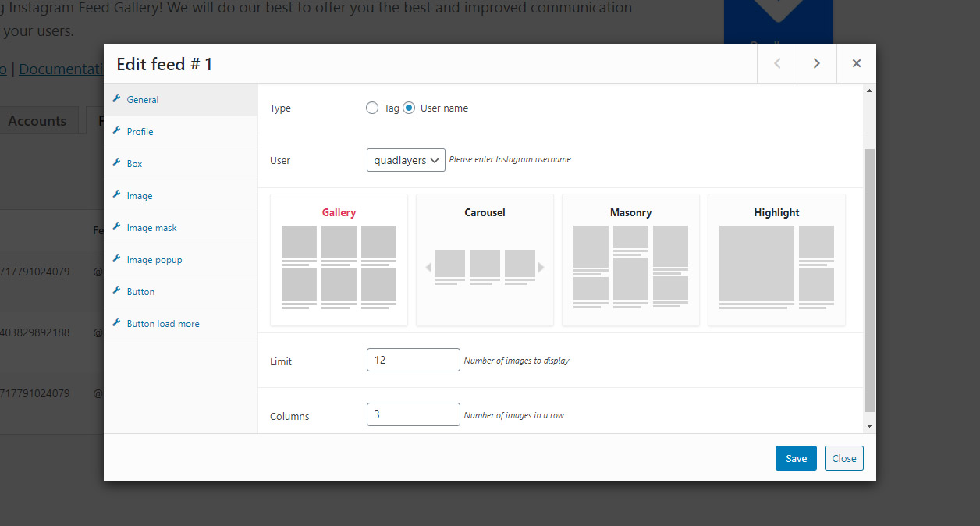Open the Image settings tab

click(x=181, y=196)
